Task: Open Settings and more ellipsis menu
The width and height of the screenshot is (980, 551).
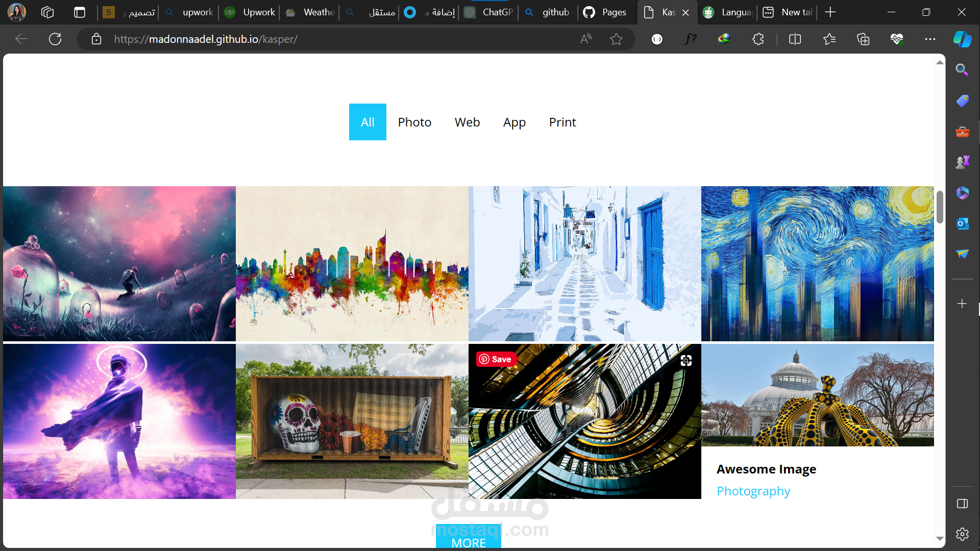Action: pos(930,39)
